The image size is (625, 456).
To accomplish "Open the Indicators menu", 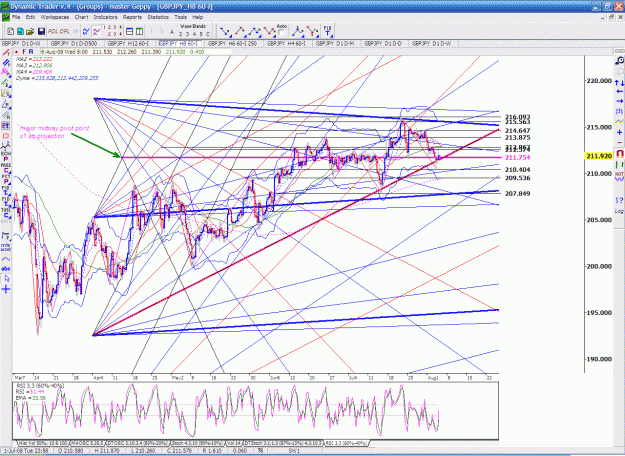I will tap(106, 17).
